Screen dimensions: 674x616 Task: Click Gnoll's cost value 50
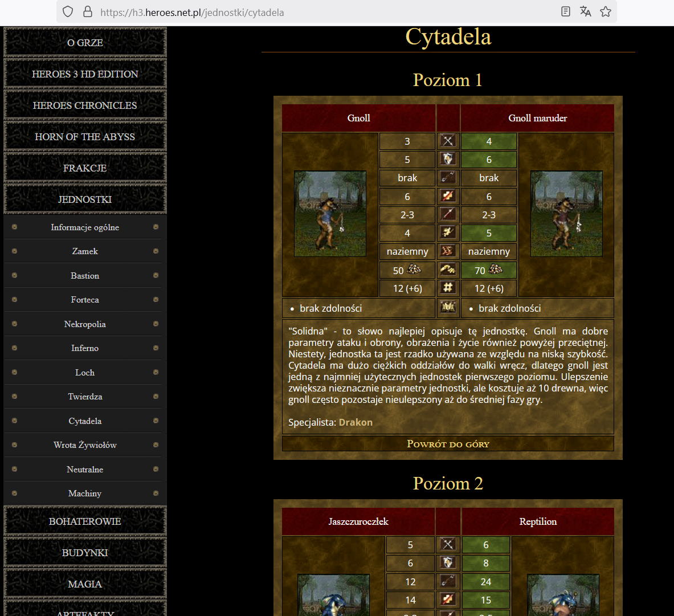398,270
